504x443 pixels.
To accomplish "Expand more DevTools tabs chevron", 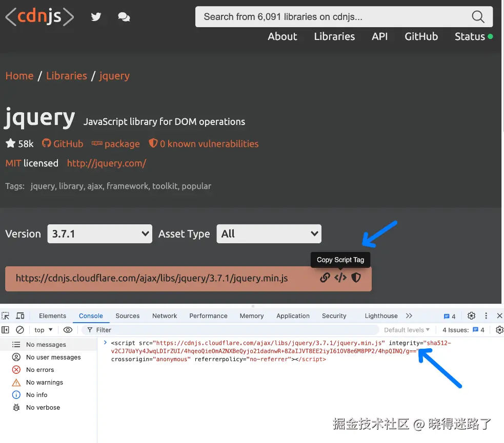I will pos(409,316).
